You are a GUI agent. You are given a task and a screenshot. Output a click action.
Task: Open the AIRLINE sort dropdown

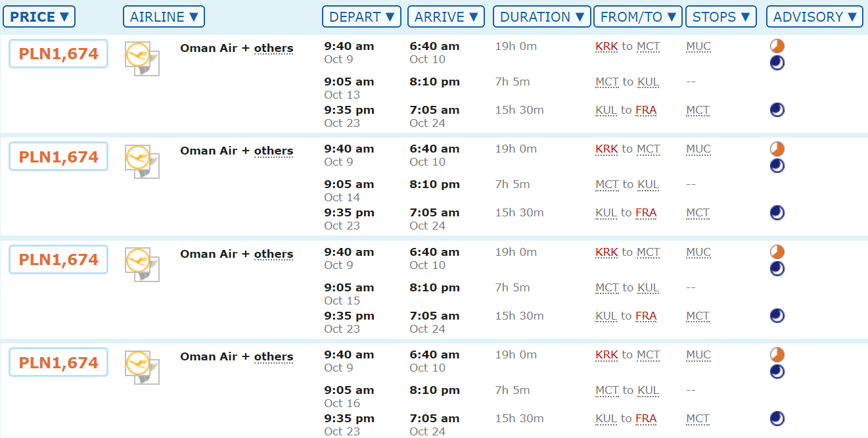[x=164, y=16]
